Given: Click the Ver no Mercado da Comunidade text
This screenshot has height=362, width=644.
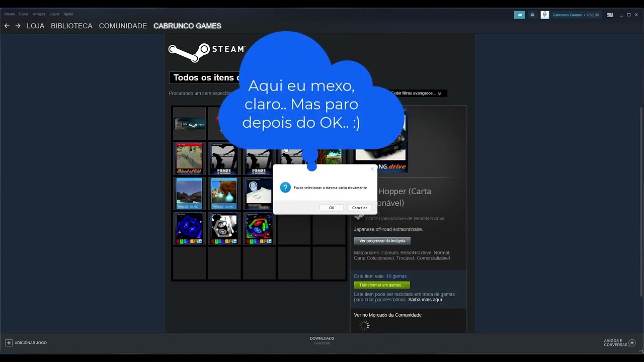Looking at the screenshot, I should click(x=387, y=315).
